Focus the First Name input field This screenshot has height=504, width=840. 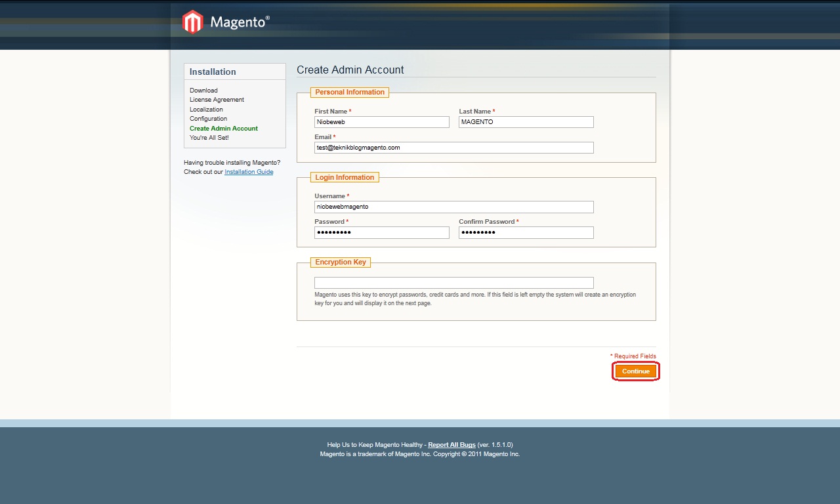pos(382,122)
